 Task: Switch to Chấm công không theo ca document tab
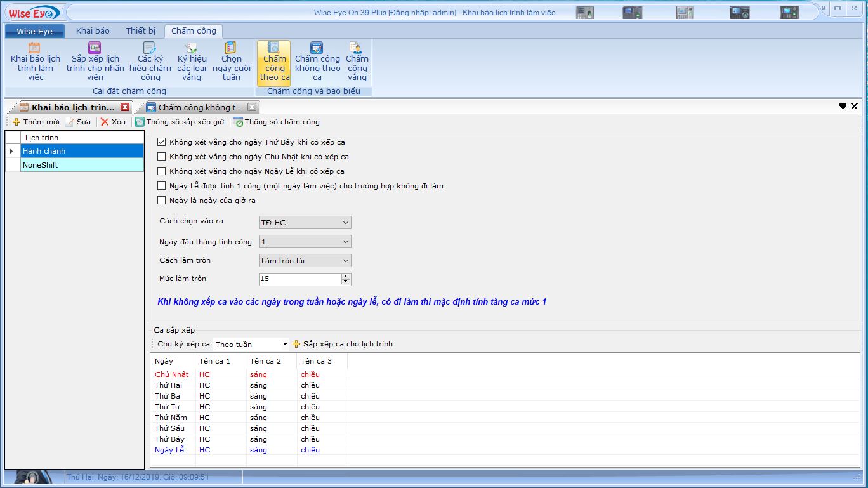click(199, 107)
